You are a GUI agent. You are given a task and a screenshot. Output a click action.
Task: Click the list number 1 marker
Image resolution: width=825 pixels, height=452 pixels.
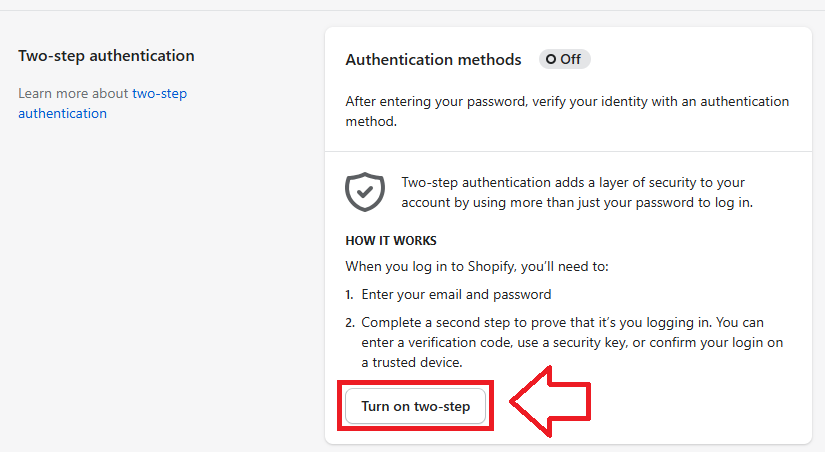(350, 295)
